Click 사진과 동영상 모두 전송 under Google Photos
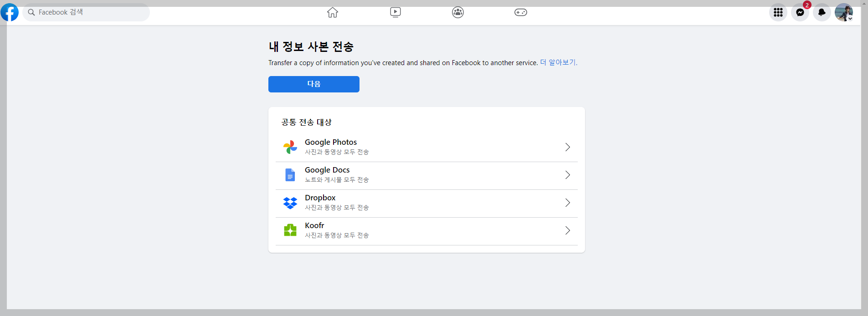 (x=337, y=152)
